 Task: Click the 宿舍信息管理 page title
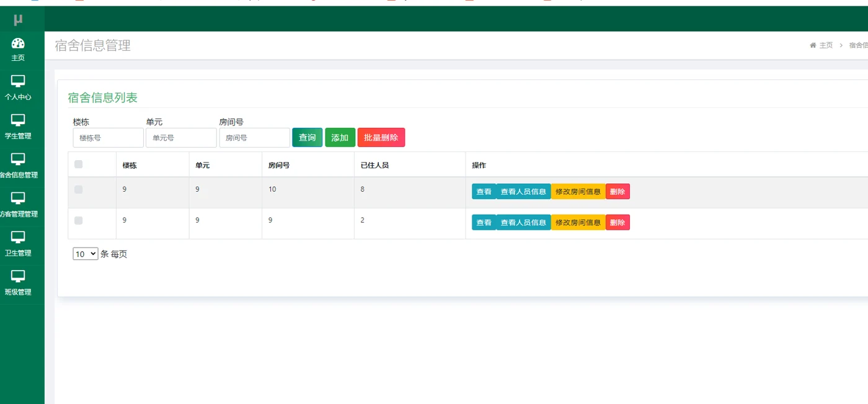pos(93,45)
